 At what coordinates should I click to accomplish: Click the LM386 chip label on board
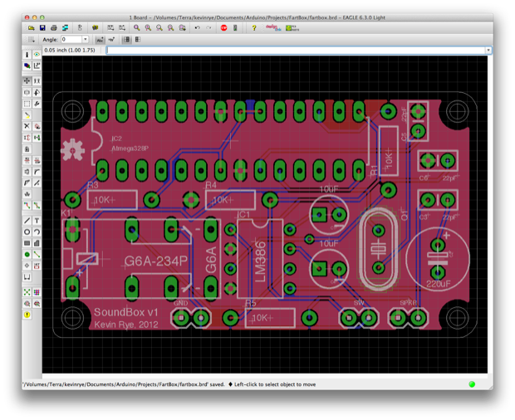(x=261, y=261)
